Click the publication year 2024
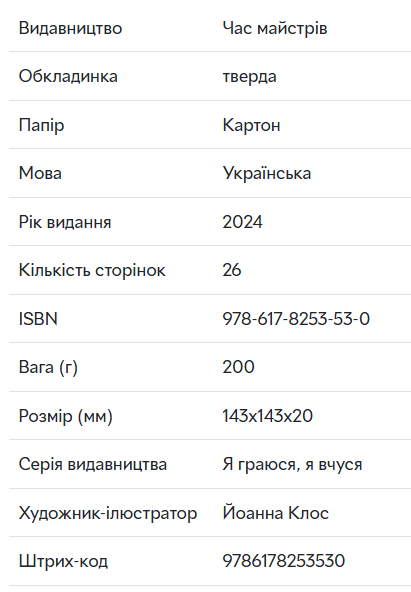Screen dimensions: 411x592 tap(242, 222)
